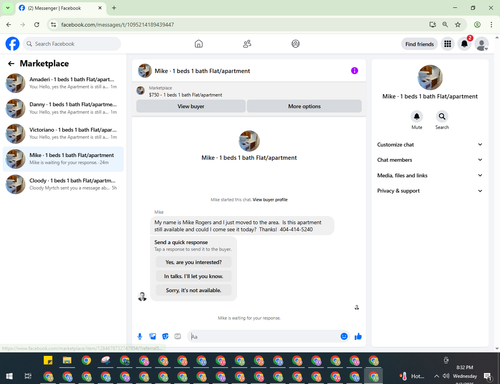This screenshot has width=500, height=384.
Task: Send quick response 'Sorry, it's not available.'
Action: (193, 290)
